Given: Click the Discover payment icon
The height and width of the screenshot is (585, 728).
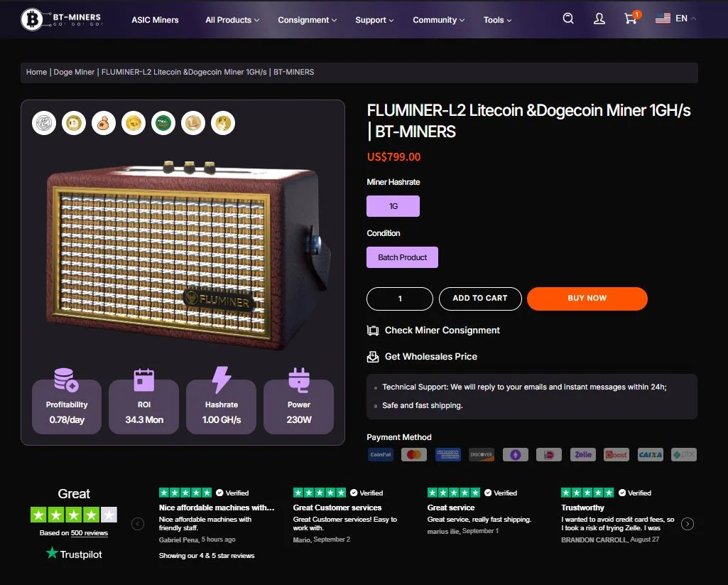Looking at the screenshot, I should (482, 454).
